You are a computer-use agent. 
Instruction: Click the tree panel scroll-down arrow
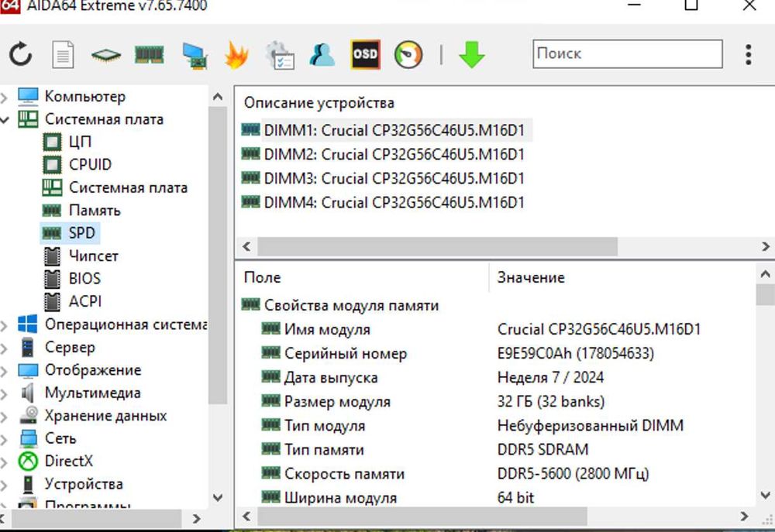(x=218, y=497)
